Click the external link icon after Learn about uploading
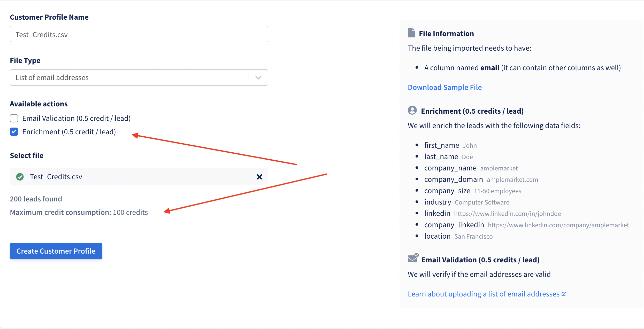 point(564,294)
